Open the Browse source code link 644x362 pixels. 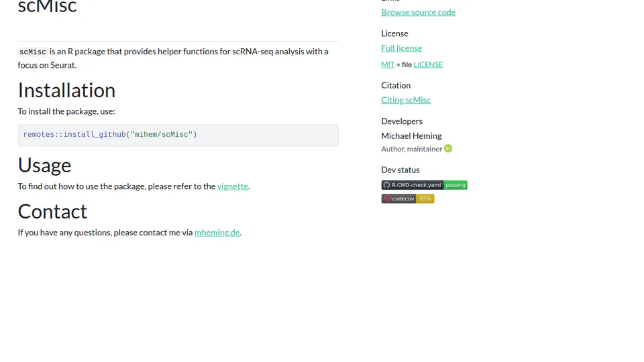pyautogui.click(x=418, y=12)
